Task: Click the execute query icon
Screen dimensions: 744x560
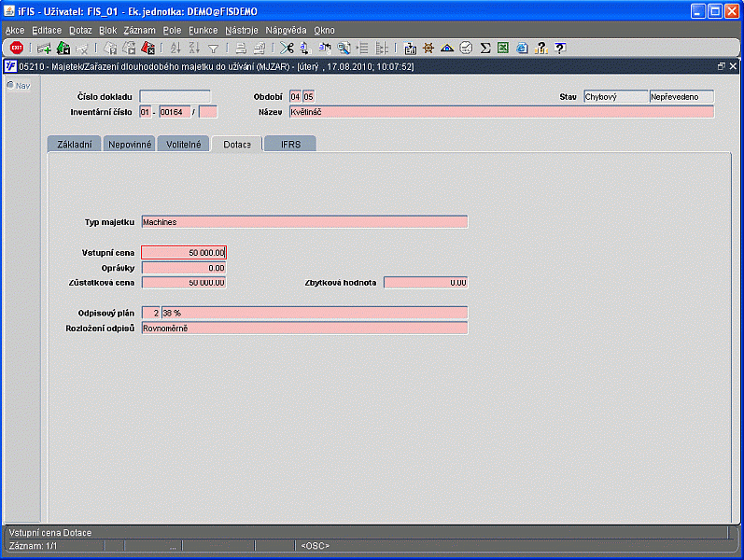Action: pyautogui.click(x=129, y=48)
